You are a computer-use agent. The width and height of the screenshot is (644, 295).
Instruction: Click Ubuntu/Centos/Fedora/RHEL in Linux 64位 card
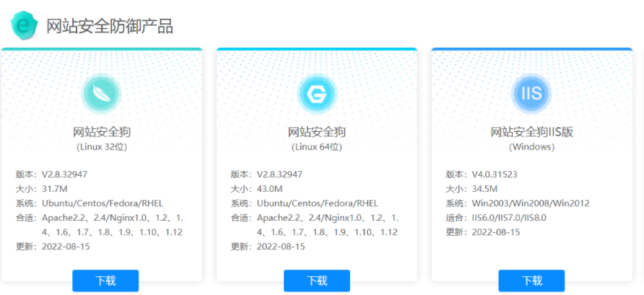click(x=318, y=203)
